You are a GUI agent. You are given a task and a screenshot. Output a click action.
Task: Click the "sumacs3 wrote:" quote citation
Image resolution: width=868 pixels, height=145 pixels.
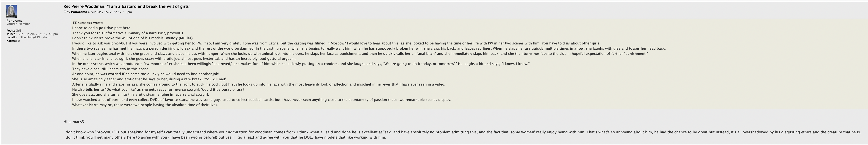[90, 23]
